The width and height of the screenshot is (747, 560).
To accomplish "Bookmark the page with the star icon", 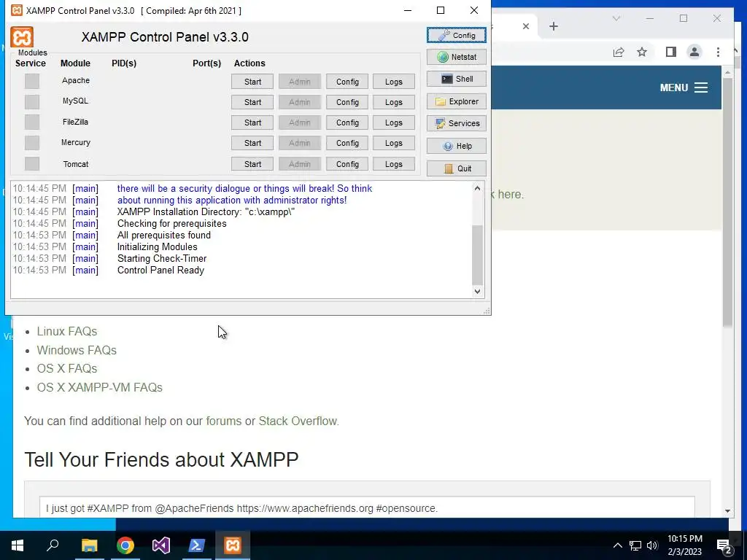I will tap(642, 52).
